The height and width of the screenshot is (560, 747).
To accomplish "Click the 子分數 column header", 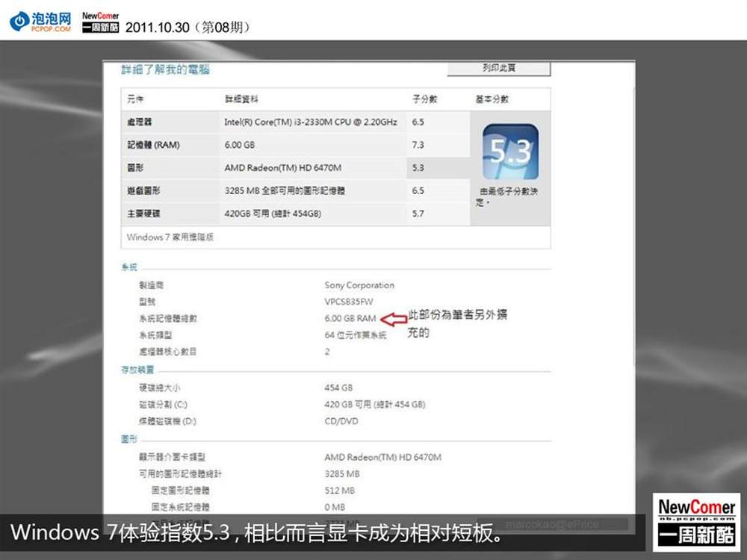I will (x=424, y=99).
